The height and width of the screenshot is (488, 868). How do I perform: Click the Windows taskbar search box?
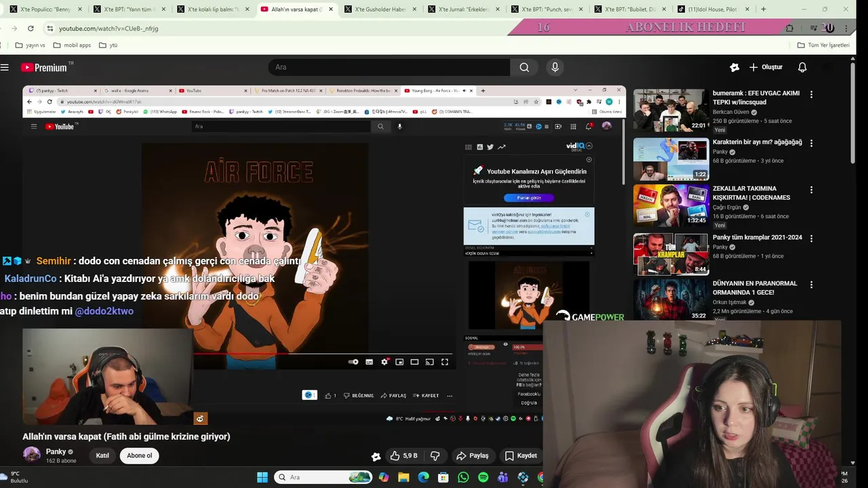(x=323, y=477)
